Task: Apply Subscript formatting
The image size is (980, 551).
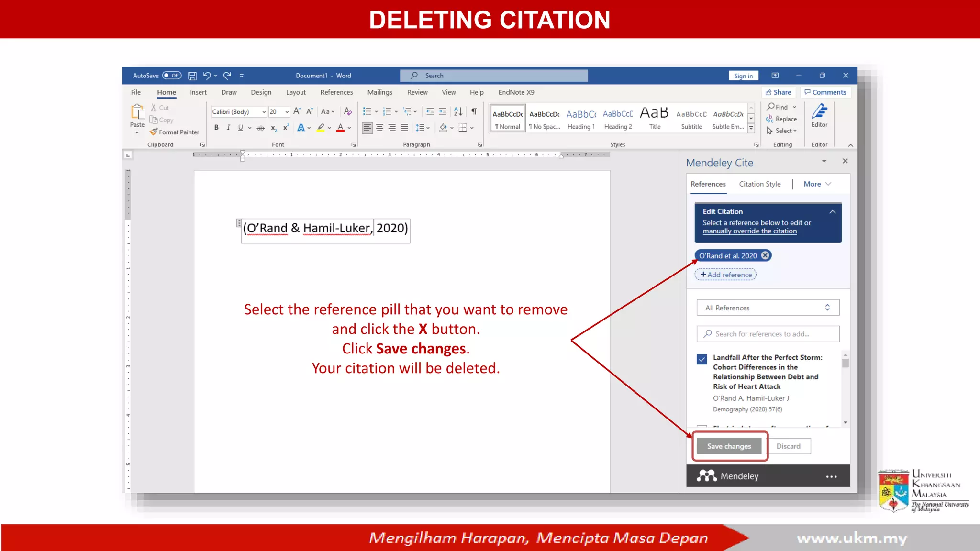Action: coord(273,128)
